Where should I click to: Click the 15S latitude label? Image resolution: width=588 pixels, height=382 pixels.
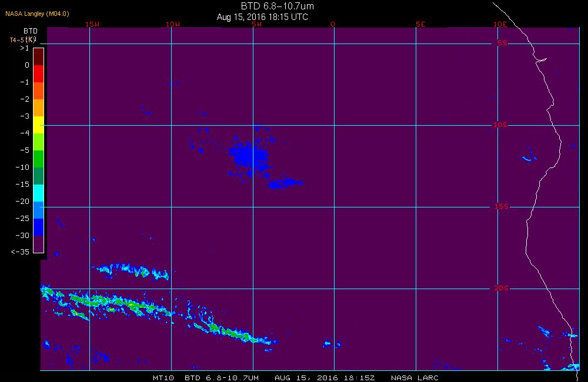pyautogui.click(x=502, y=206)
